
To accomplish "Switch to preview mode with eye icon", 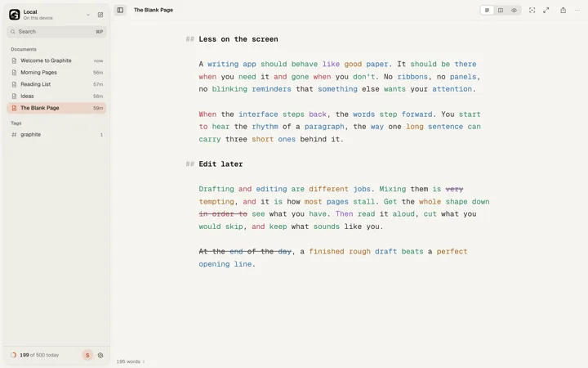I will click(514, 10).
